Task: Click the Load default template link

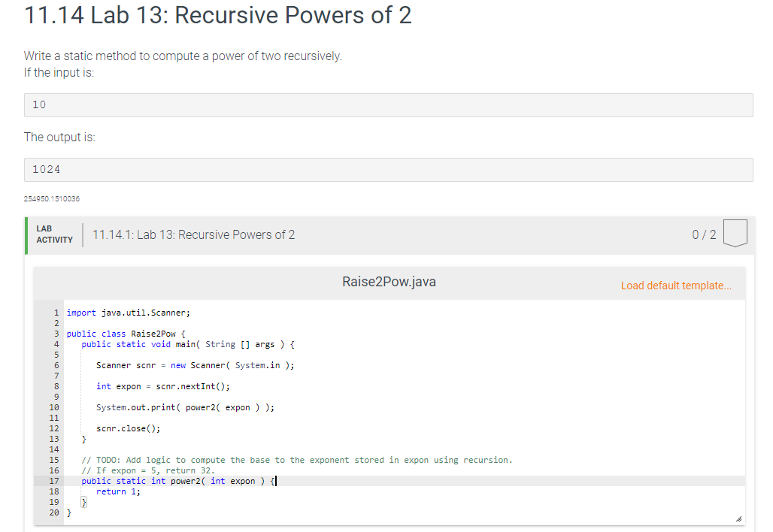Action: pyautogui.click(x=677, y=286)
